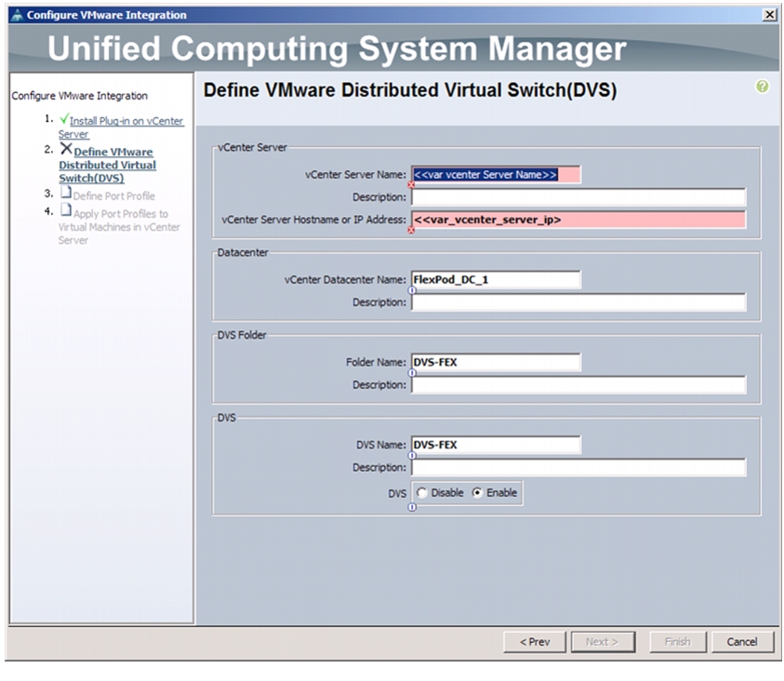Click the Prev button
Image resolution: width=784 pixels, height=681 pixels.
535,642
